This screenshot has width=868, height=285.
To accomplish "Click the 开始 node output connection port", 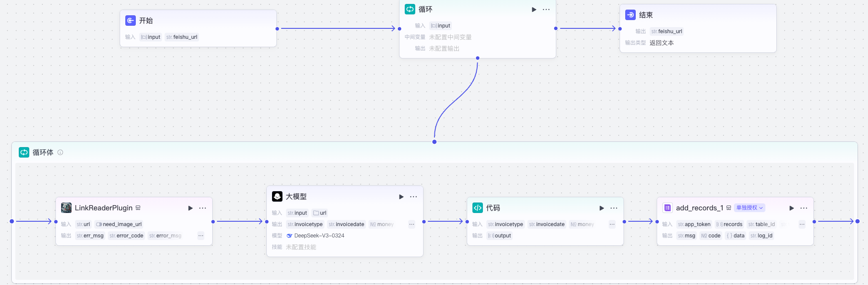I will tap(277, 29).
